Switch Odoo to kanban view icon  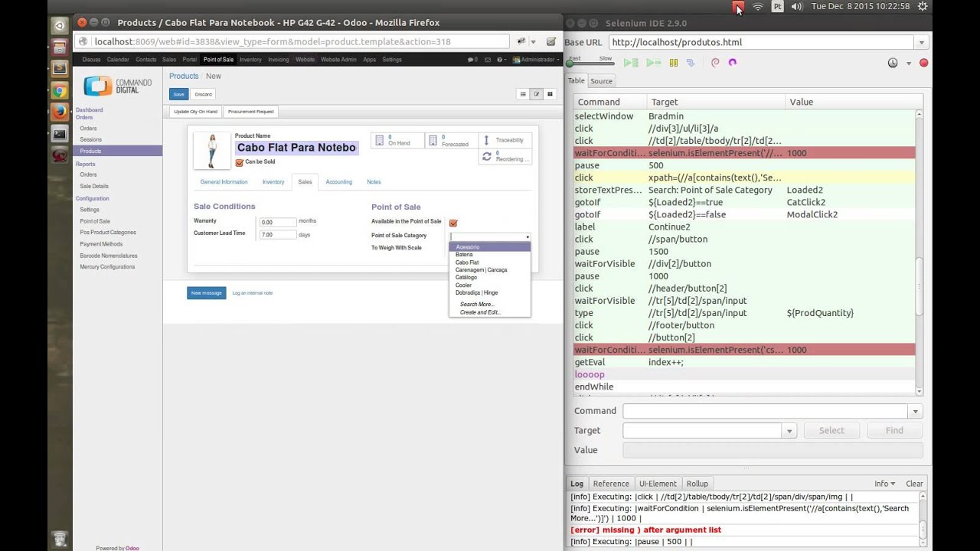[x=550, y=94]
